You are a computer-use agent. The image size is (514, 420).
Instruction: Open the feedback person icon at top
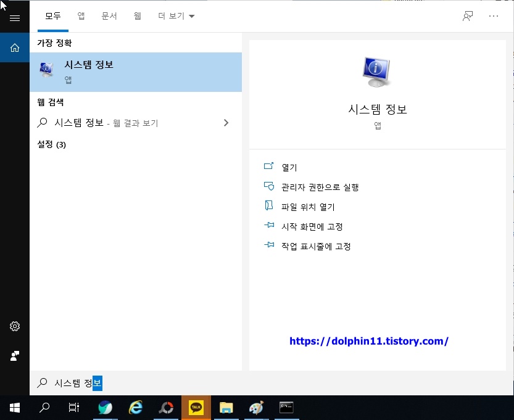click(468, 16)
